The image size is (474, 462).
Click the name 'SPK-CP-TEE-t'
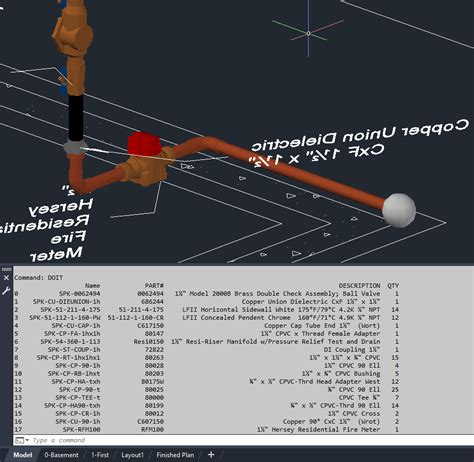point(78,398)
